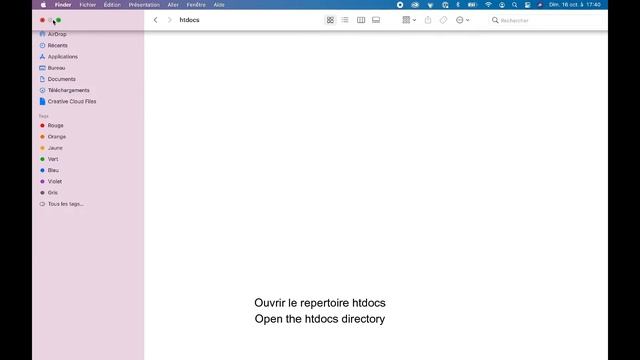Switch to icon grid view
This screenshot has height=360, width=640.
click(x=330, y=20)
